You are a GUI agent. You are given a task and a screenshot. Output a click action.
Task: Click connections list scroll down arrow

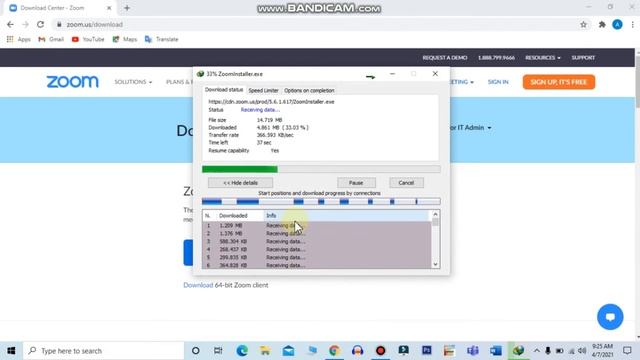coord(435,264)
